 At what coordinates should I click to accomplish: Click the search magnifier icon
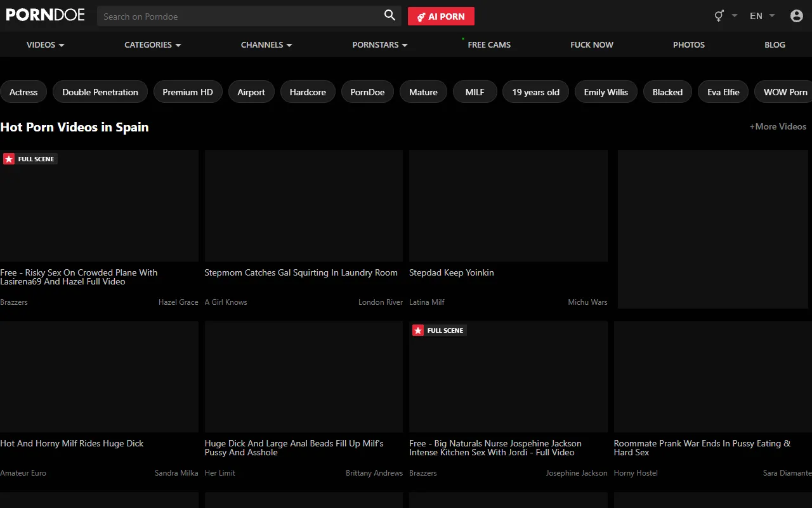tap(390, 16)
